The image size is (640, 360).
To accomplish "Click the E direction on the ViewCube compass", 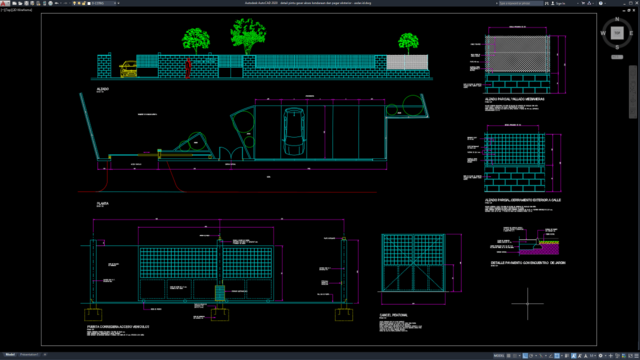I will (631, 33).
